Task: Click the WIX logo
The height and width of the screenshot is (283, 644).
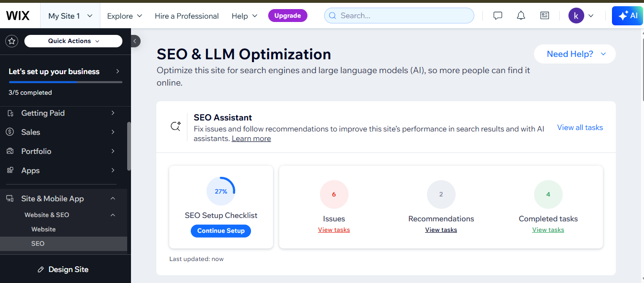Action: tap(18, 16)
